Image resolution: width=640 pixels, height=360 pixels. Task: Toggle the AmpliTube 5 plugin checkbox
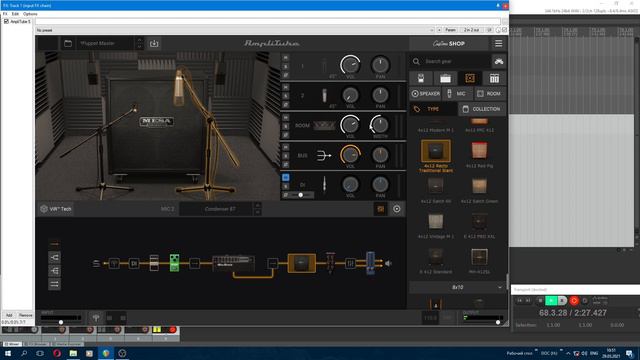click(x=6, y=22)
